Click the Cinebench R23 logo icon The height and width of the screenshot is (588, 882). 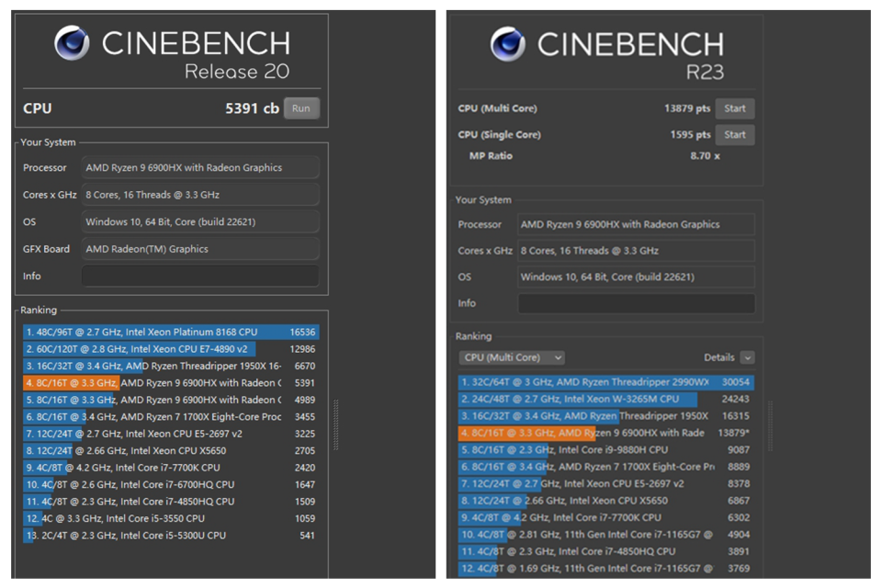click(x=508, y=44)
